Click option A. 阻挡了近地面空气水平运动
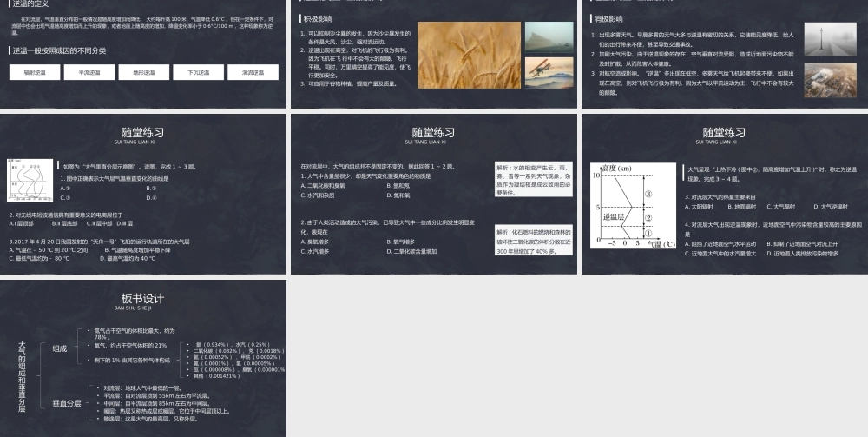Viewport: 868px width, 437px height. tap(720, 244)
